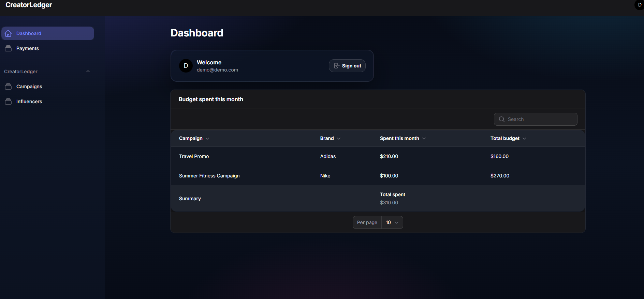Sort by Spent this month chevron
The image size is (644, 299).
coord(424,139)
